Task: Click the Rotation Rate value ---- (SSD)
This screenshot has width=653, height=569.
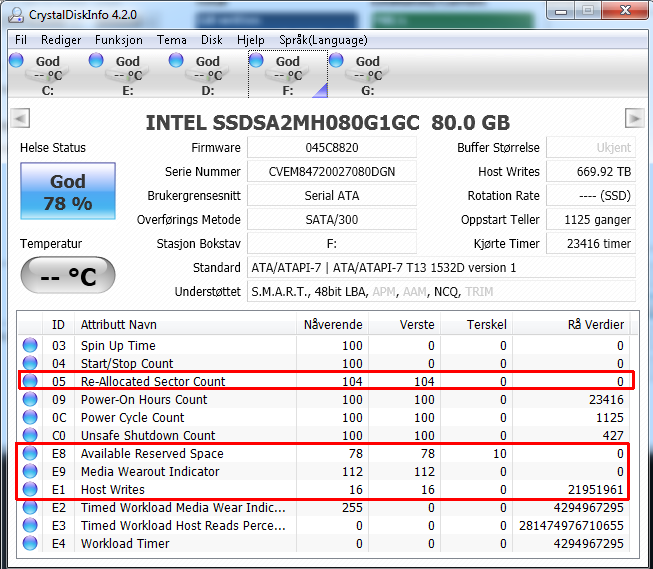Action: point(591,196)
